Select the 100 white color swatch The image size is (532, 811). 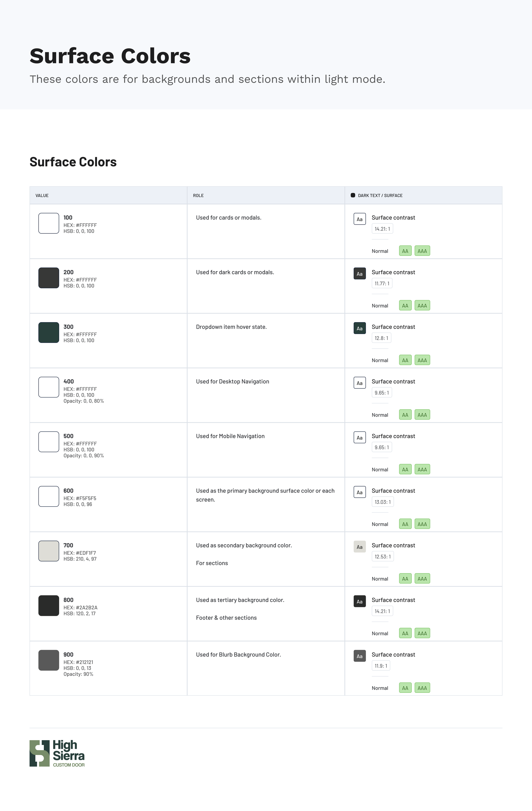coord(49,223)
